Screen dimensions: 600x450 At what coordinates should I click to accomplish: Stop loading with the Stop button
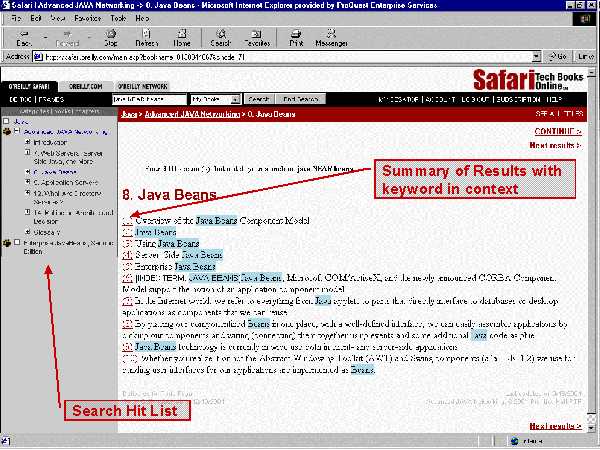tap(111, 38)
